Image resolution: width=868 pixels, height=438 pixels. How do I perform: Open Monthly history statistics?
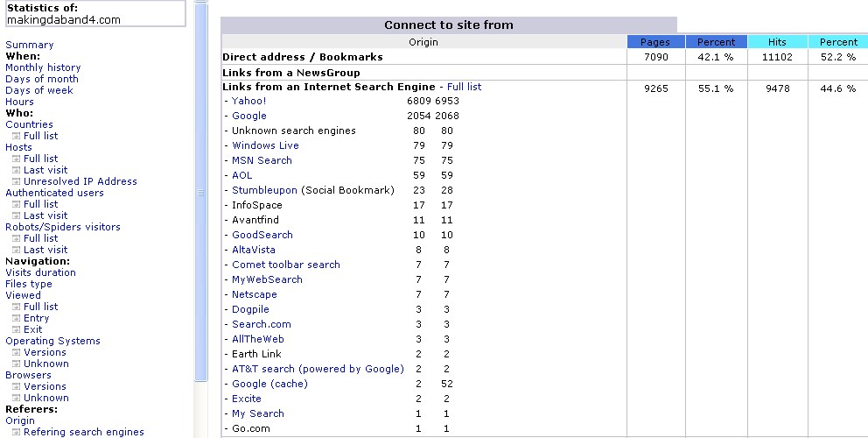coord(43,67)
